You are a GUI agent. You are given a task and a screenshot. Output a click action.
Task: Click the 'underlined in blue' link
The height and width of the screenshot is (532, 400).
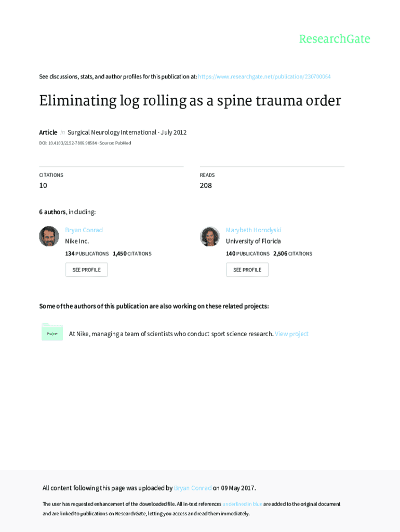pyautogui.click(x=242, y=504)
